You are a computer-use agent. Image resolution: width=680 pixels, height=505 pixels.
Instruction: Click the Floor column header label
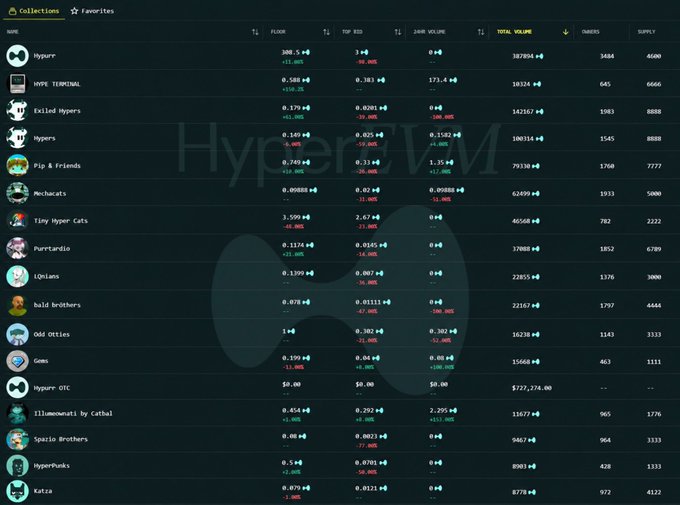pos(278,32)
